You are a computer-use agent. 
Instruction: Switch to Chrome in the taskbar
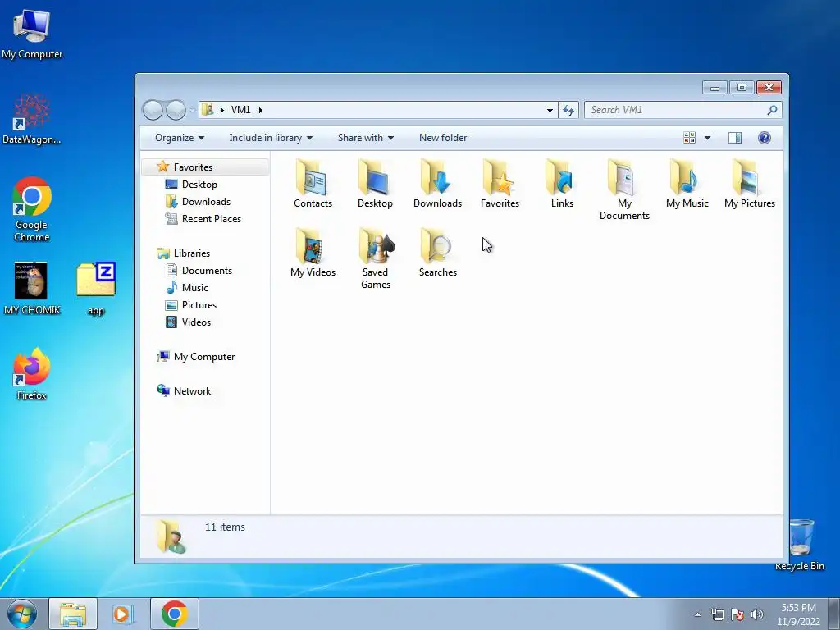click(175, 614)
